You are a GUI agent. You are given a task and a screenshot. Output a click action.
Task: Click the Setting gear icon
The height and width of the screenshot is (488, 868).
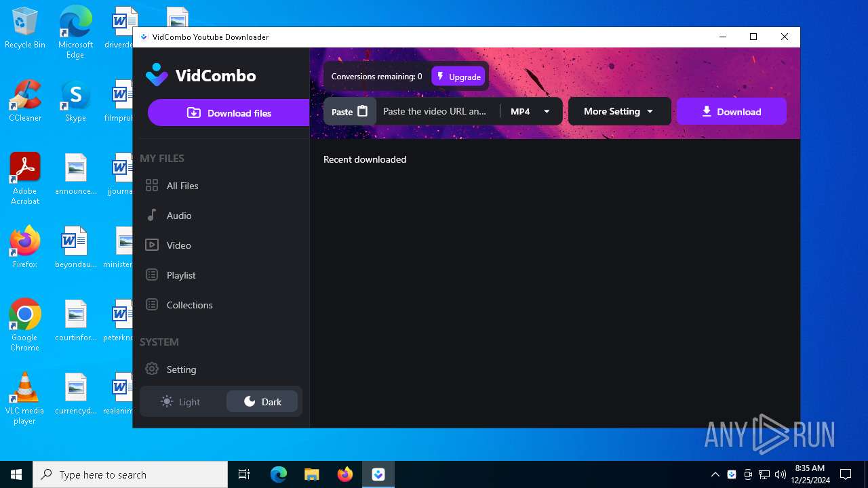[x=152, y=369]
